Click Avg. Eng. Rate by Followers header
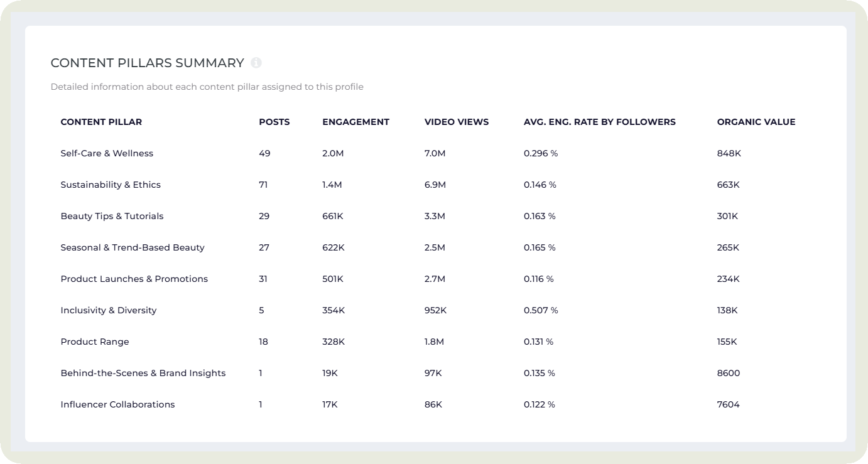The width and height of the screenshot is (868, 464). pyautogui.click(x=599, y=122)
